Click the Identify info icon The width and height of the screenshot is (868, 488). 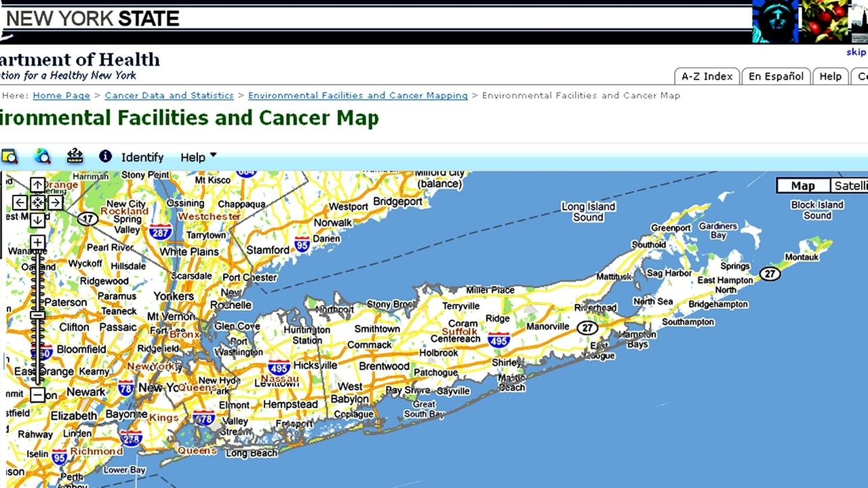[105, 156]
